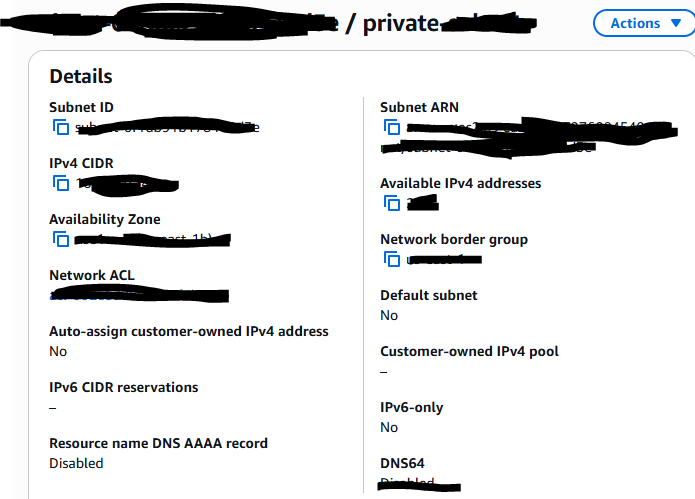
Task: Copy the Available IPv4 addresses count
Action: [391, 203]
